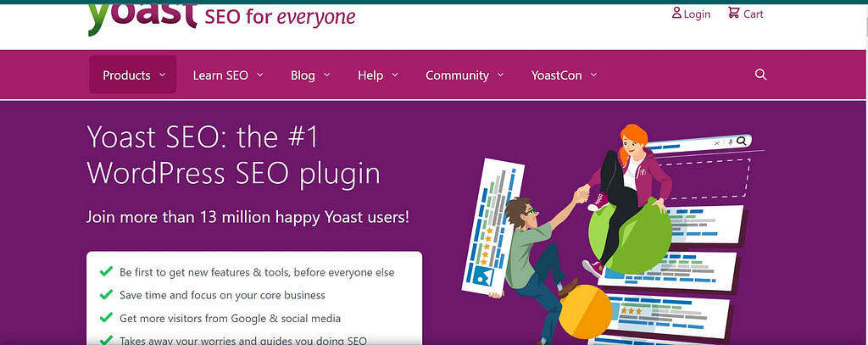The width and height of the screenshot is (868, 345).
Task: Expand the Blog dropdown chevron
Action: [x=326, y=75]
